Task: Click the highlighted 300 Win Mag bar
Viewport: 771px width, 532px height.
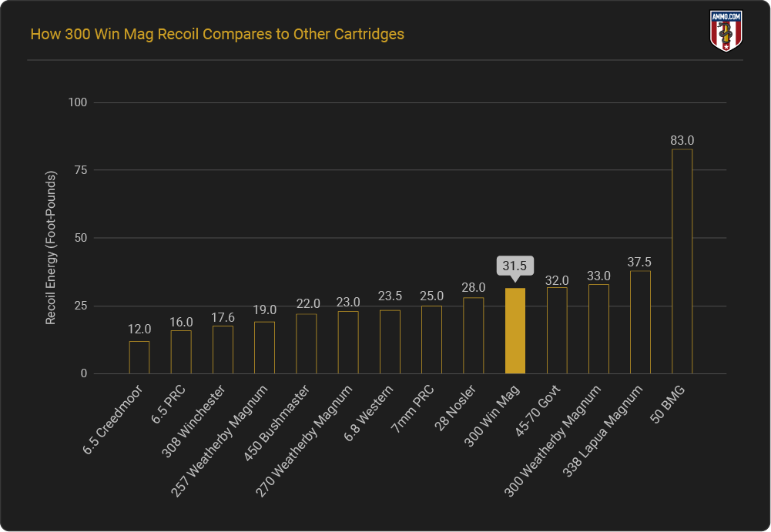Action: pyautogui.click(x=515, y=331)
